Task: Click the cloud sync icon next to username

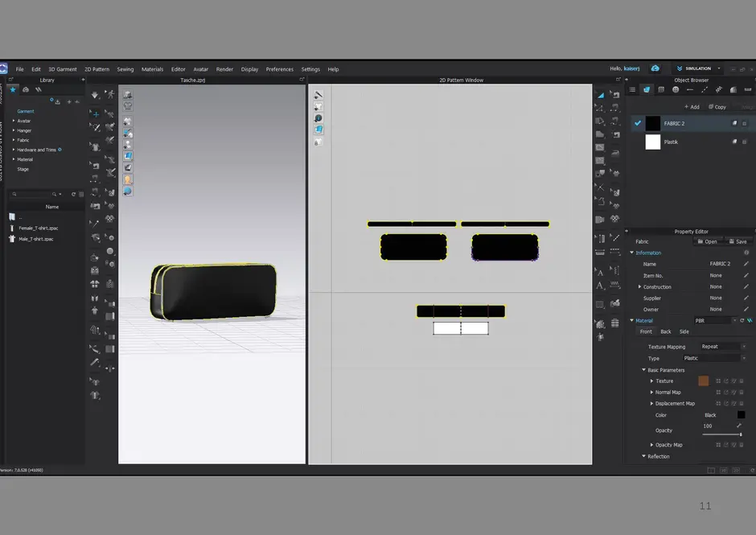Action: pyautogui.click(x=655, y=69)
